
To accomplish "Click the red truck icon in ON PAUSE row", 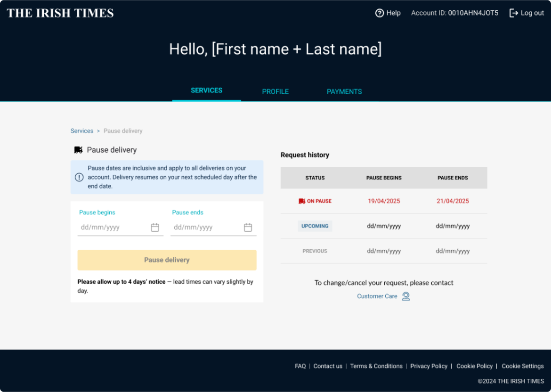I will coord(302,201).
